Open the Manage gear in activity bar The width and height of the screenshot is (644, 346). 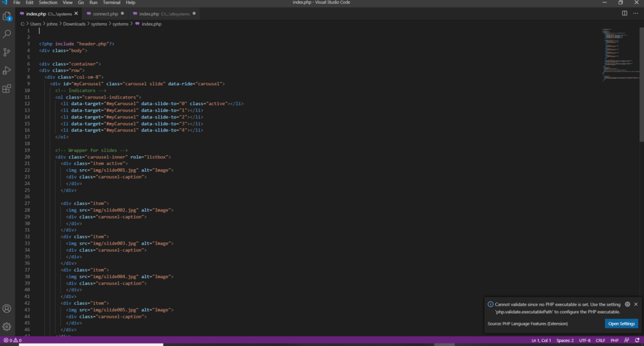click(6, 327)
